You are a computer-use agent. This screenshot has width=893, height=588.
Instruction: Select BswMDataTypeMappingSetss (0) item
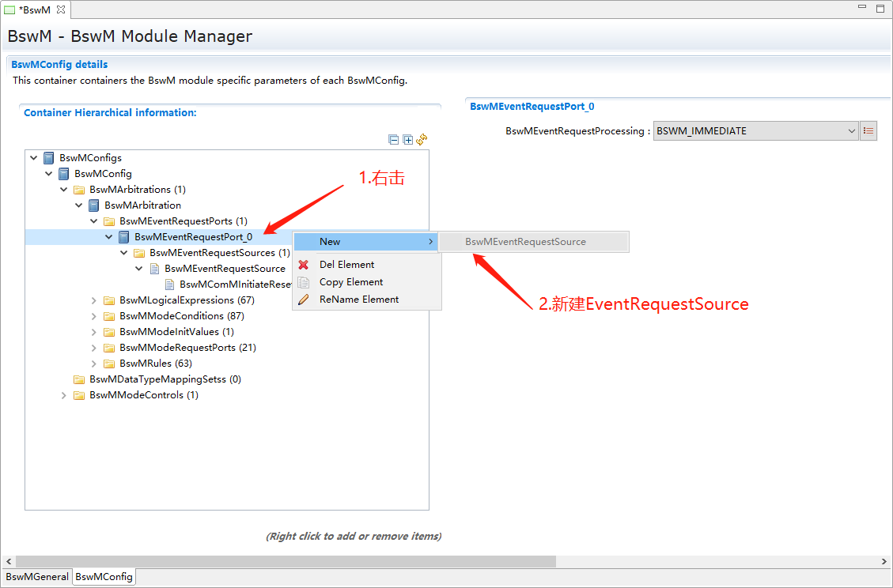[165, 379]
